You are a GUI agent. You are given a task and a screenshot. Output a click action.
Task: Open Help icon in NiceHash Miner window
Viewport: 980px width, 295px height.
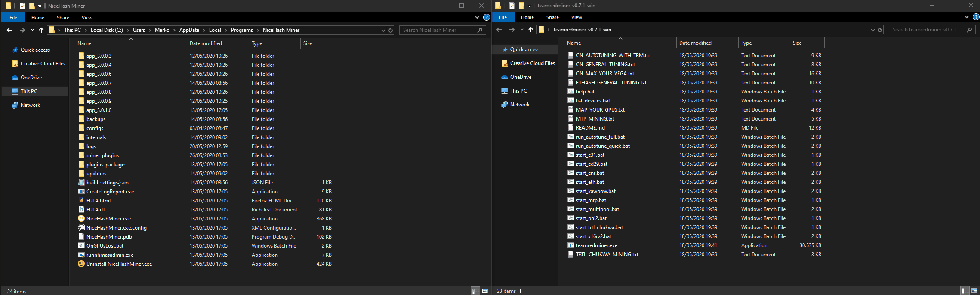(x=487, y=17)
